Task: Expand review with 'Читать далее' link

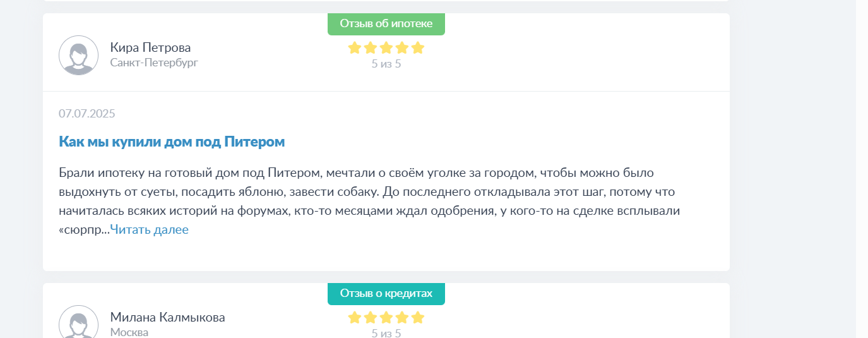Action: (x=150, y=229)
